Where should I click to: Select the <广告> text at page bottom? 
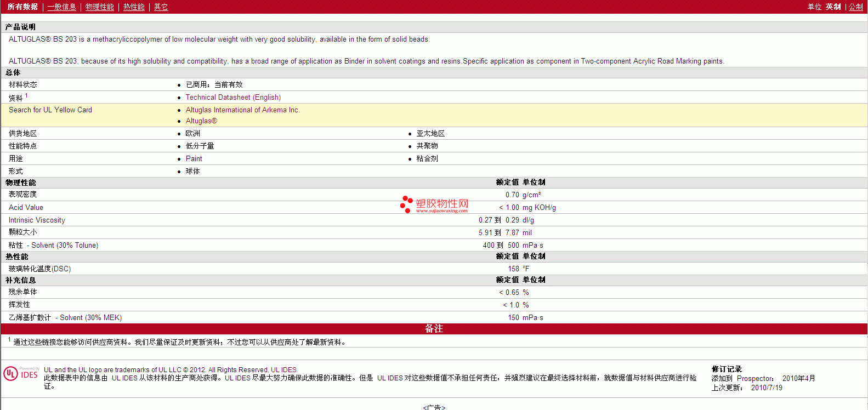coord(434,407)
